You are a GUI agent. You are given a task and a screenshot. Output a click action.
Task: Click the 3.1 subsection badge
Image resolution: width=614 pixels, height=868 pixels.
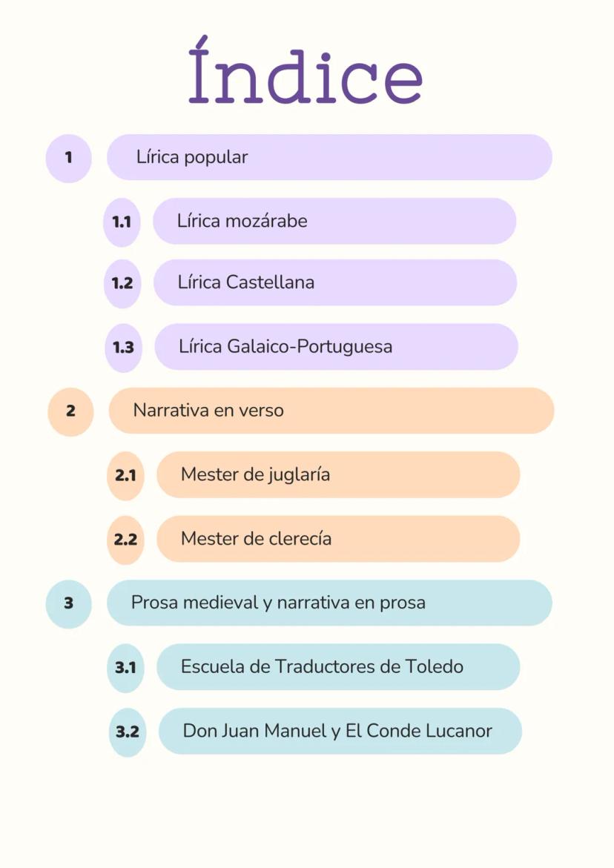(x=125, y=668)
